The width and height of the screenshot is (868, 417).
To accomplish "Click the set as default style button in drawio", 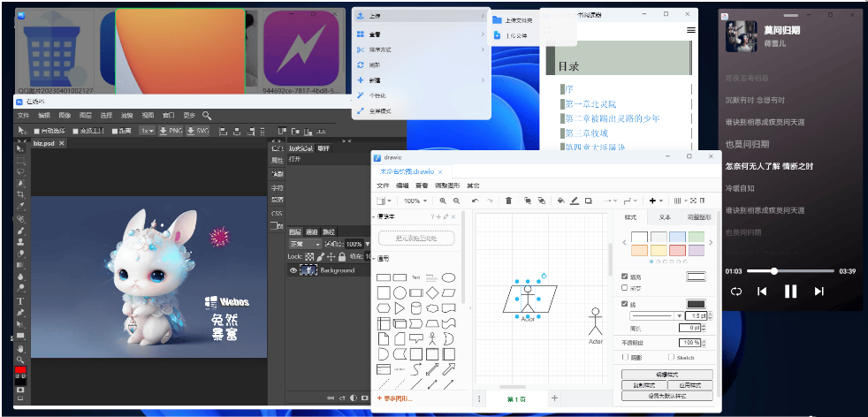I will [x=667, y=396].
